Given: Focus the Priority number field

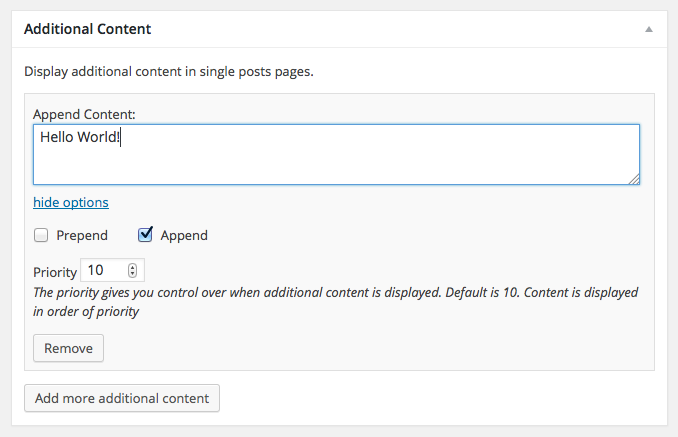Looking at the screenshot, I should pyautogui.click(x=104, y=270).
